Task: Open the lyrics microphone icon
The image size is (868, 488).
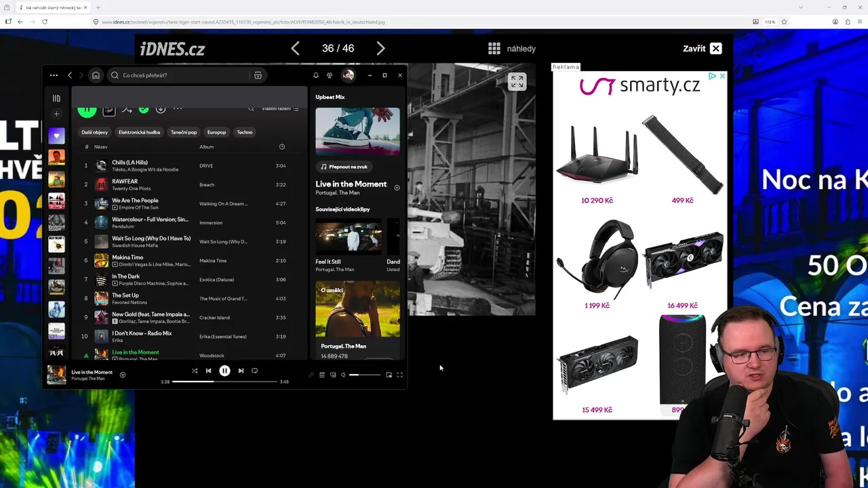Action: point(311,375)
